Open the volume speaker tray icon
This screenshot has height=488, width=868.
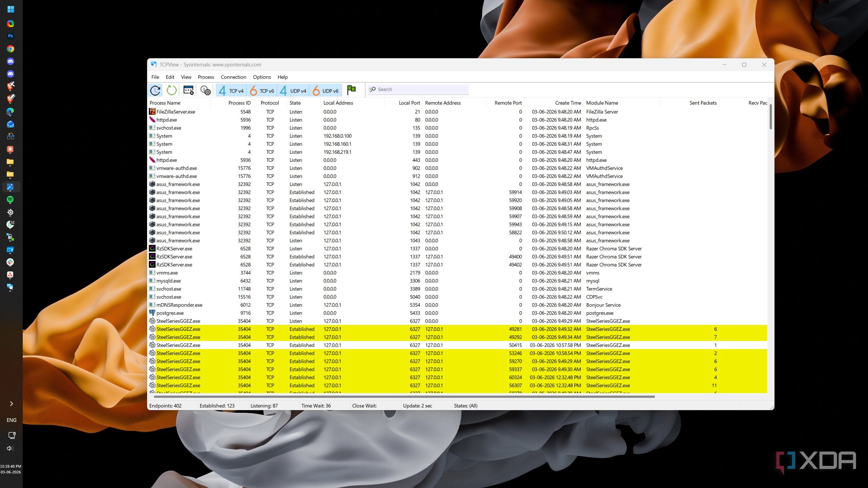click(x=10, y=448)
